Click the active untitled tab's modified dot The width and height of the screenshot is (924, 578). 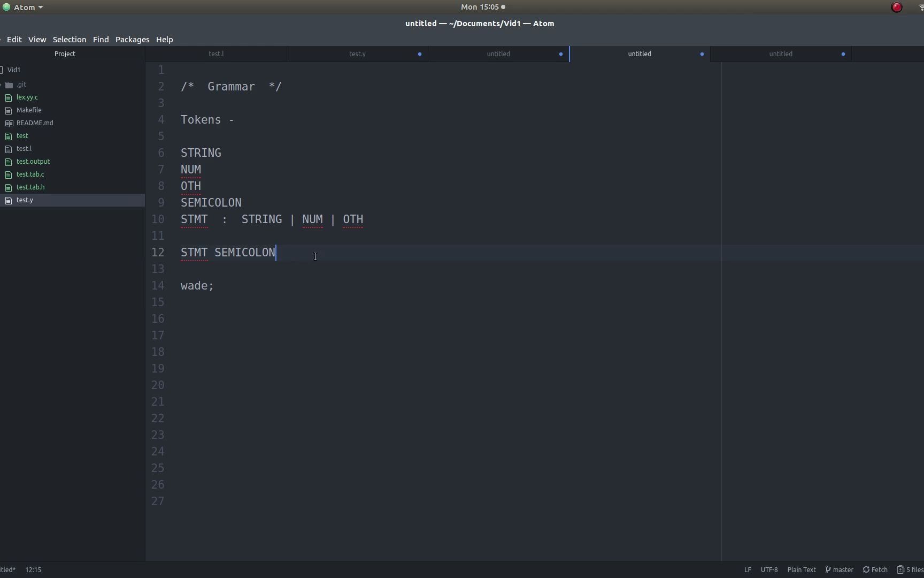702,54
